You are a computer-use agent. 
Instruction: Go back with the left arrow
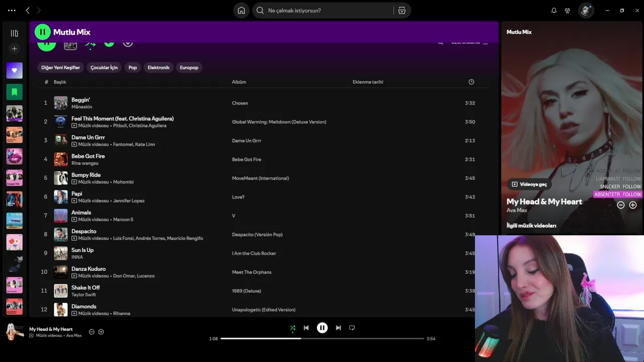[28, 10]
